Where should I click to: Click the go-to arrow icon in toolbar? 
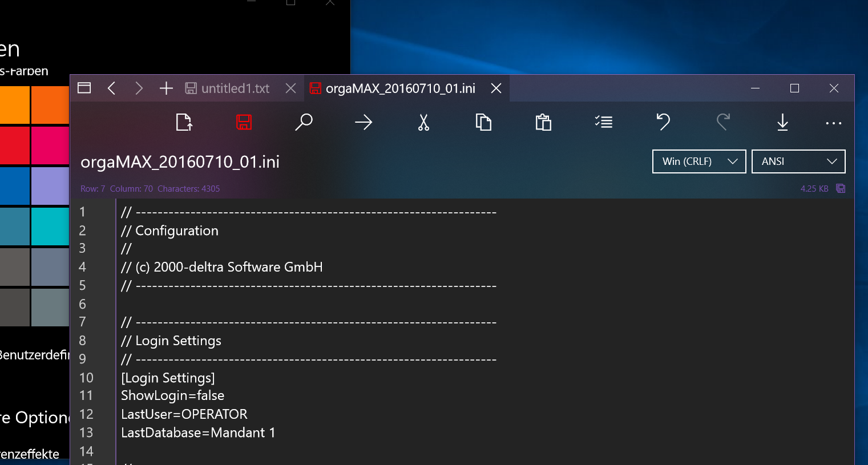click(x=364, y=122)
